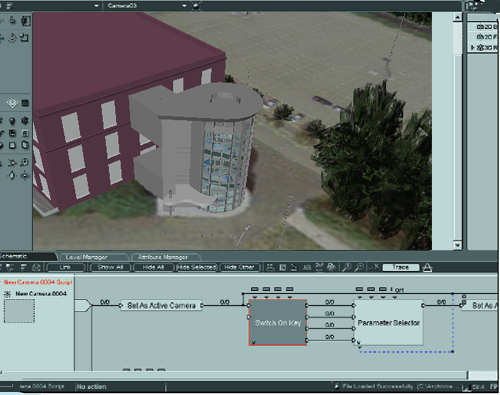The width and height of the screenshot is (500, 395).
Task: Click the schematic horizontal scrollbar
Action: coord(233,375)
